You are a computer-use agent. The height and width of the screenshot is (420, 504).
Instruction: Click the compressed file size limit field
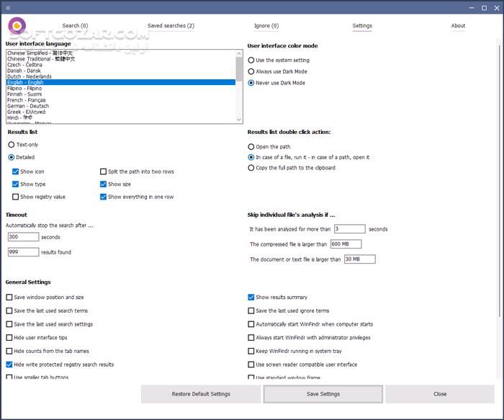[345, 244]
